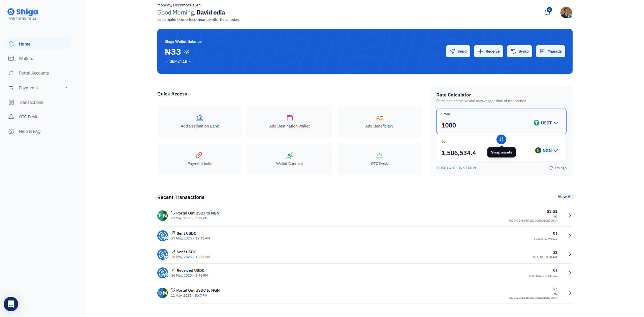
Task: Click the Wallet Connect icon
Action: tap(290, 155)
